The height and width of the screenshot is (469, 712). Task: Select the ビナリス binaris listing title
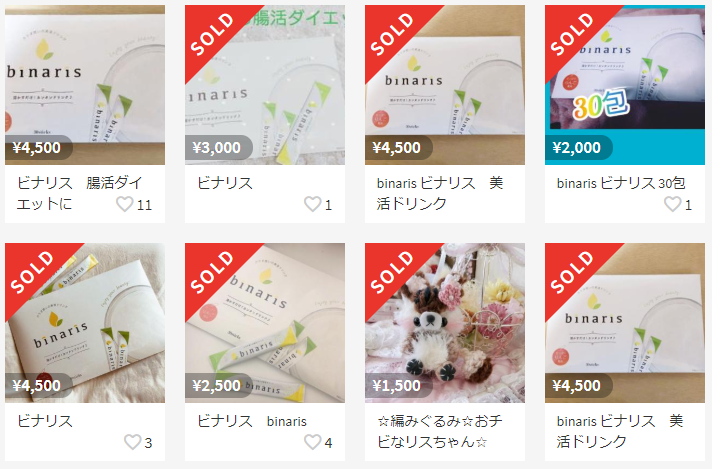click(252, 421)
